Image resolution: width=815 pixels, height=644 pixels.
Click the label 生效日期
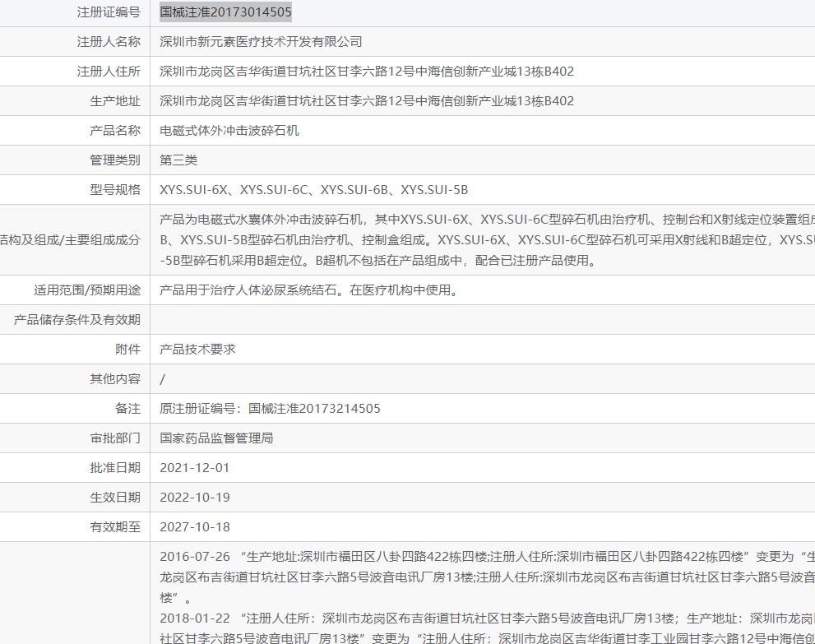pyautogui.click(x=115, y=498)
